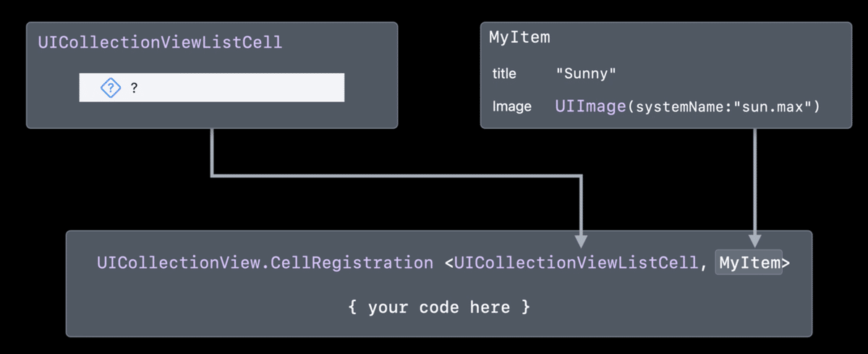Click the "{ your code here }" placeholder

[439, 307]
